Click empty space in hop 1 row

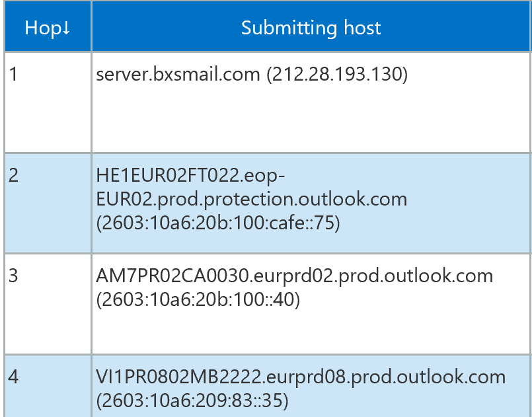[x=311, y=119]
